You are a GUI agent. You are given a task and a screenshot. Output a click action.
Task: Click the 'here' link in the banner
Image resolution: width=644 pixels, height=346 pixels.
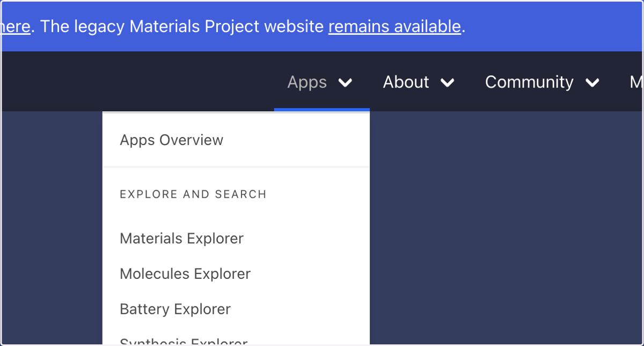[15, 26]
